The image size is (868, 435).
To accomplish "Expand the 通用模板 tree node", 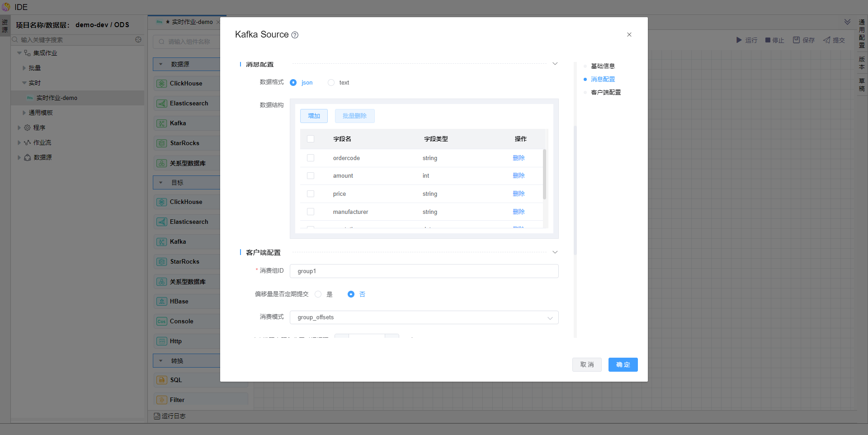I will coord(24,113).
